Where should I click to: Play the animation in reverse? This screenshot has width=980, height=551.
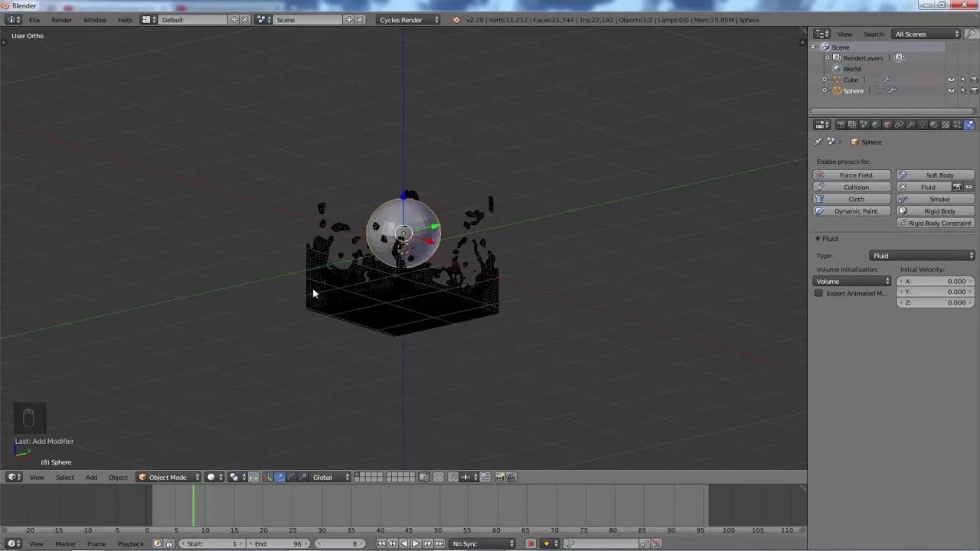click(403, 543)
